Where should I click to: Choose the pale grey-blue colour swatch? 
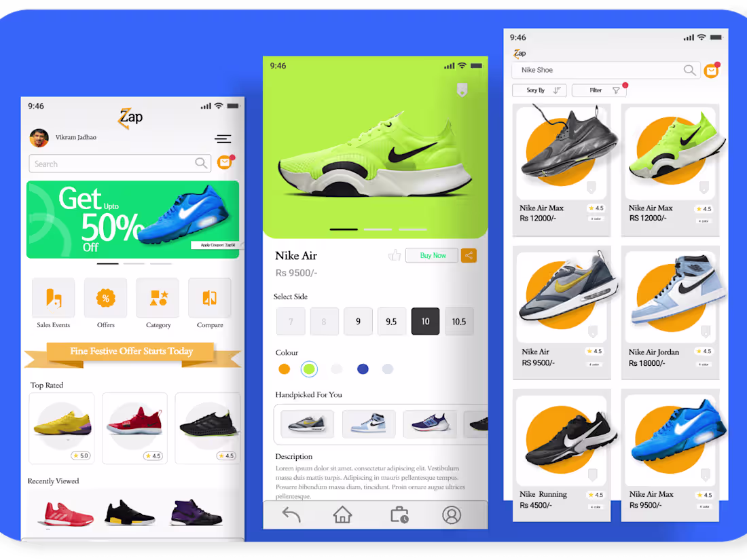click(388, 369)
